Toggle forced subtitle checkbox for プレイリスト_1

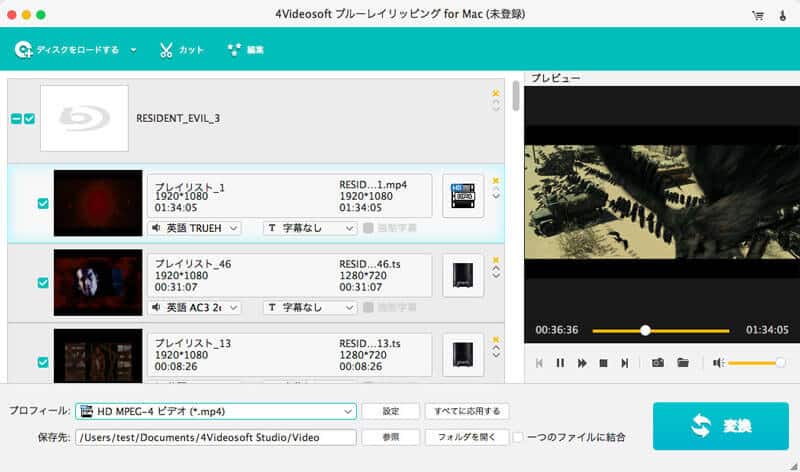[x=368, y=228]
